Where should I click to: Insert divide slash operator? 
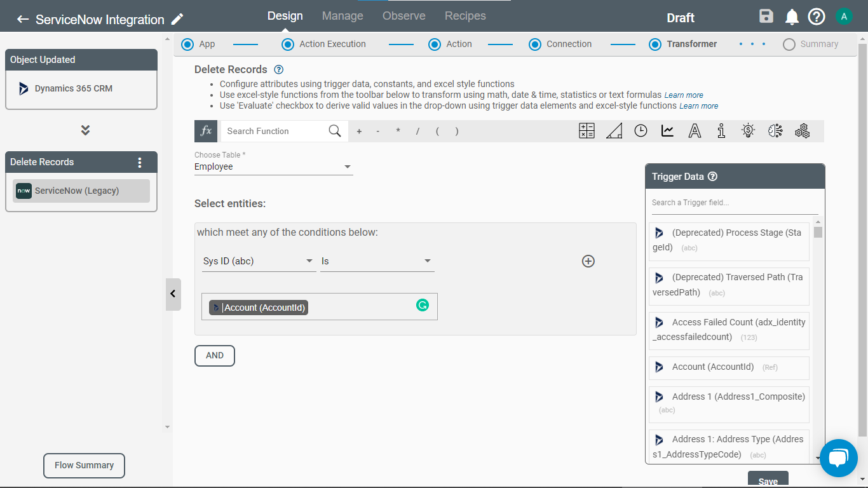pos(417,132)
